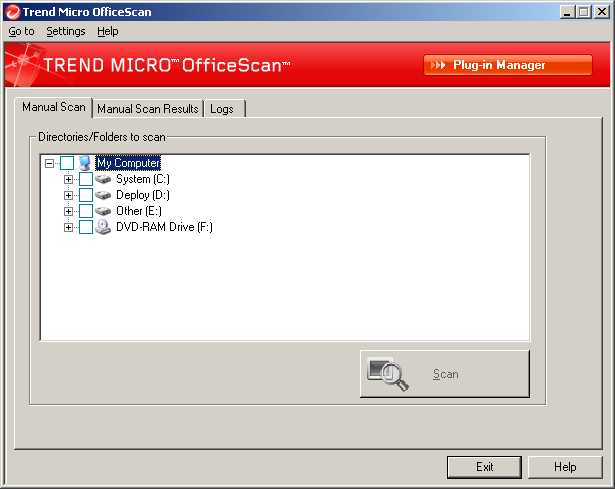Enable the DVD-RAM Drive (F:) checkbox

(x=86, y=227)
